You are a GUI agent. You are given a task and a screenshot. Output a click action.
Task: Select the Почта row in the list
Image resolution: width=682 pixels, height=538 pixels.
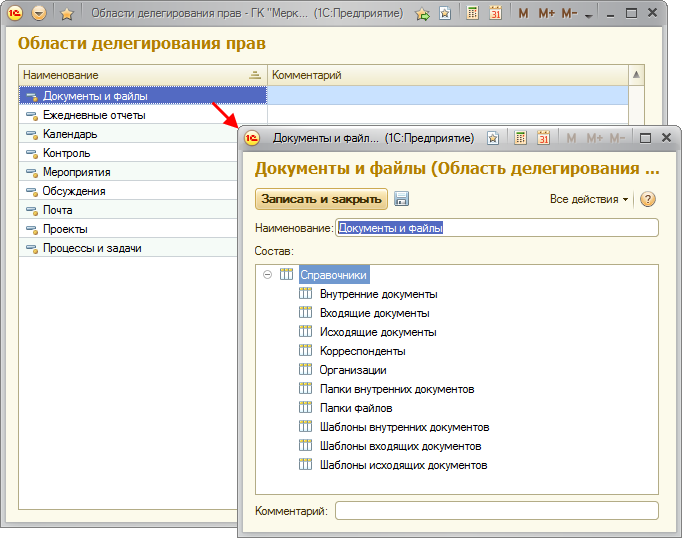(x=57, y=210)
